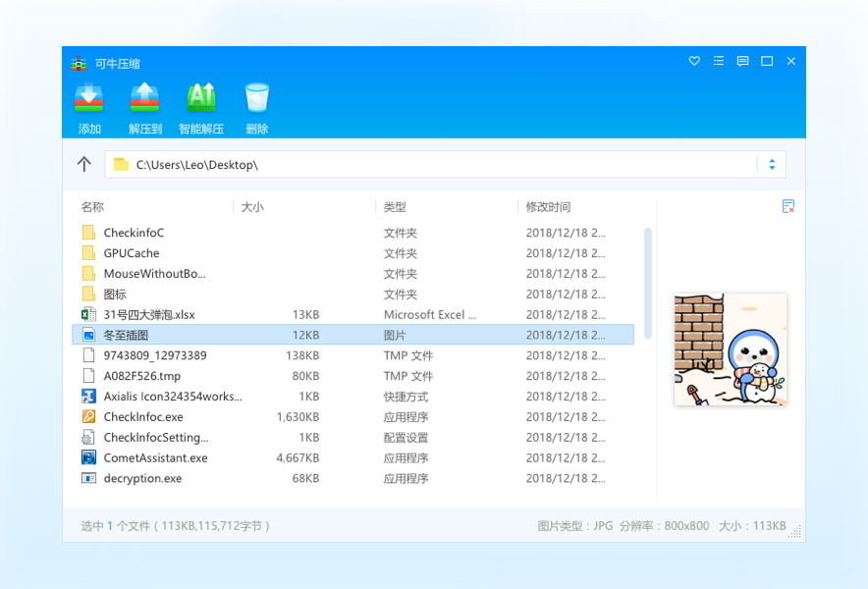Click the heart favorite icon in titlebar
The image size is (868, 589).
point(694,61)
